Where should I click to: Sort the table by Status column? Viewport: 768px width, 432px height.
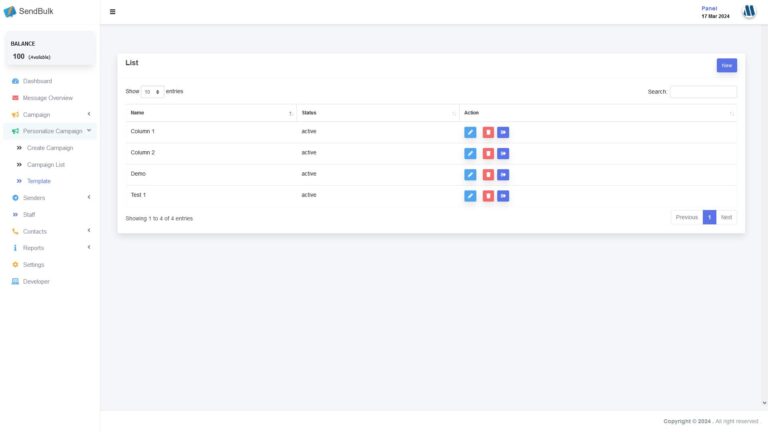tap(377, 113)
